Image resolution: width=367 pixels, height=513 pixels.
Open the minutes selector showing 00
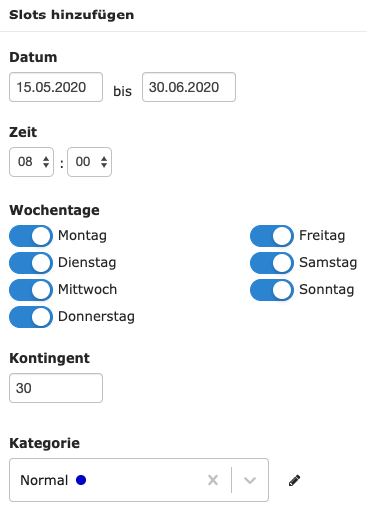[x=89, y=162]
